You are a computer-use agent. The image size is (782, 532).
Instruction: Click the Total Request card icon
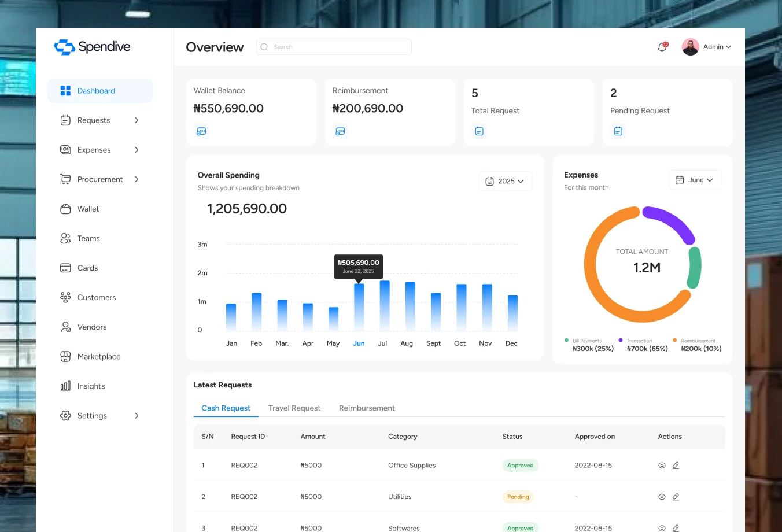click(x=479, y=131)
